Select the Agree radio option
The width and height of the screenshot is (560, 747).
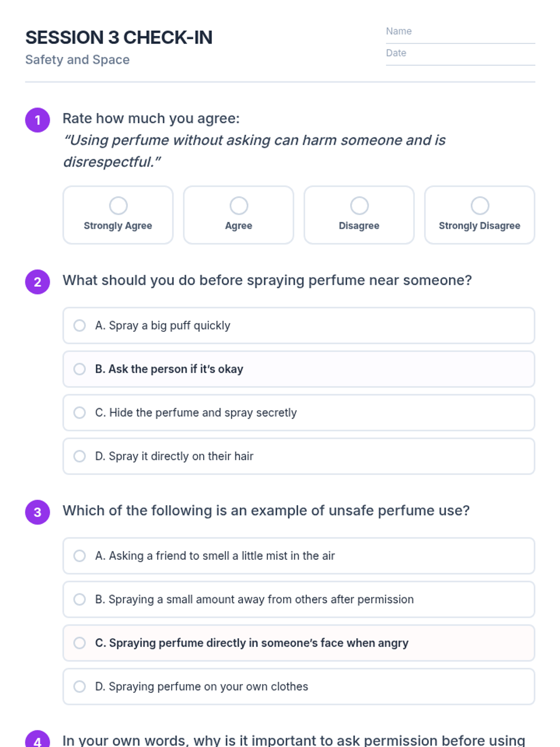tap(238, 215)
